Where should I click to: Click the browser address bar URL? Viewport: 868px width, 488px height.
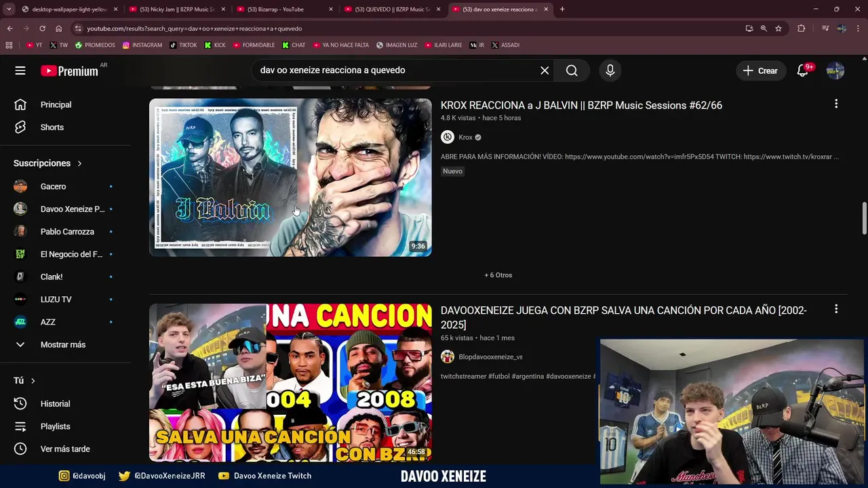(195, 28)
